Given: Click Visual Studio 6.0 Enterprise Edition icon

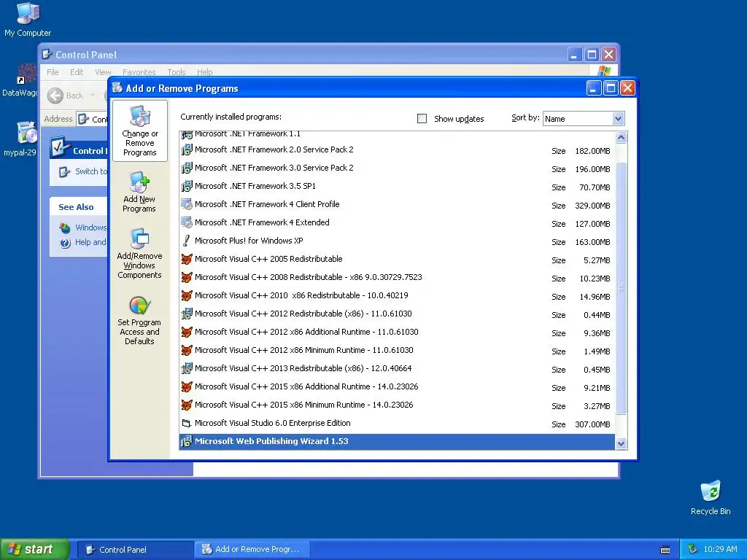Looking at the screenshot, I should click(x=187, y=424).
